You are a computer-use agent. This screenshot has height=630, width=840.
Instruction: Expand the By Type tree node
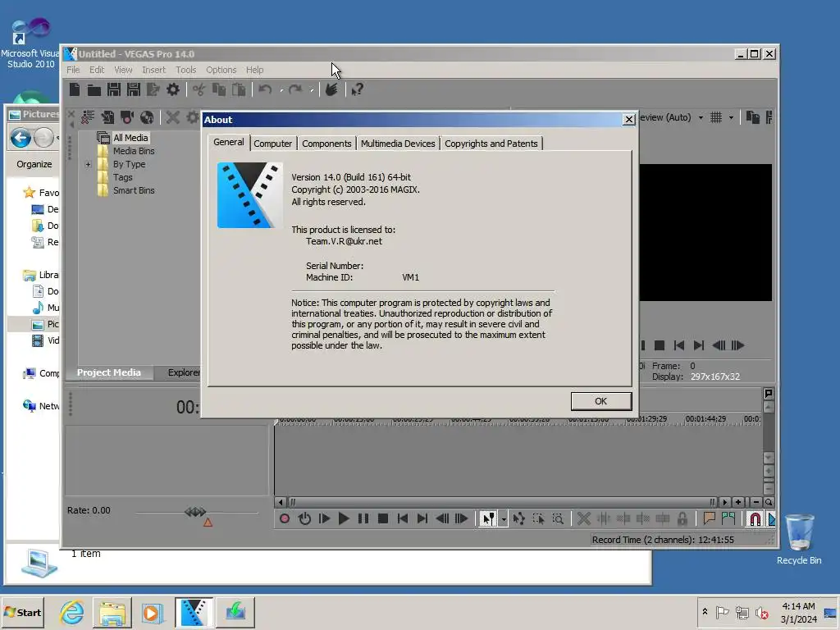point(88,164)
